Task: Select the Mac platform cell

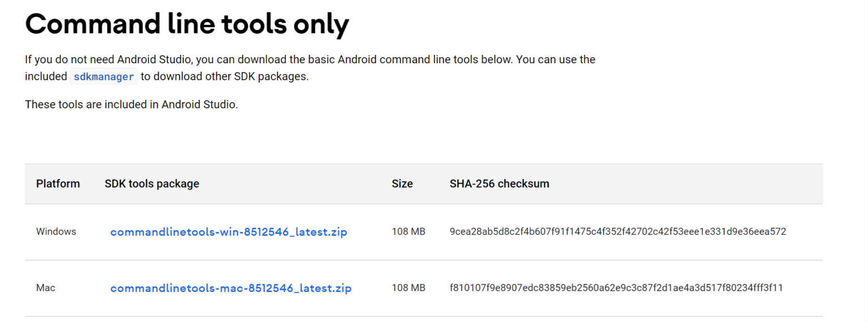Action: pyautogui.click(x=46, y=288)
